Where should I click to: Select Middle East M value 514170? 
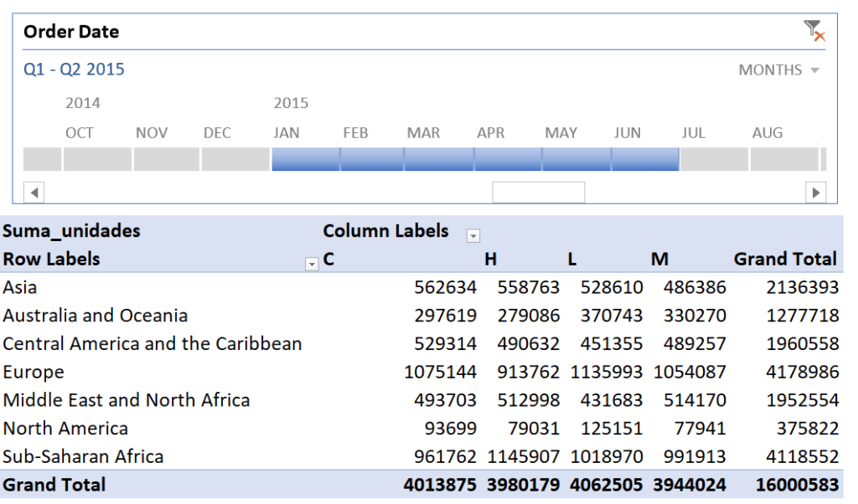(x=695, y=400)
